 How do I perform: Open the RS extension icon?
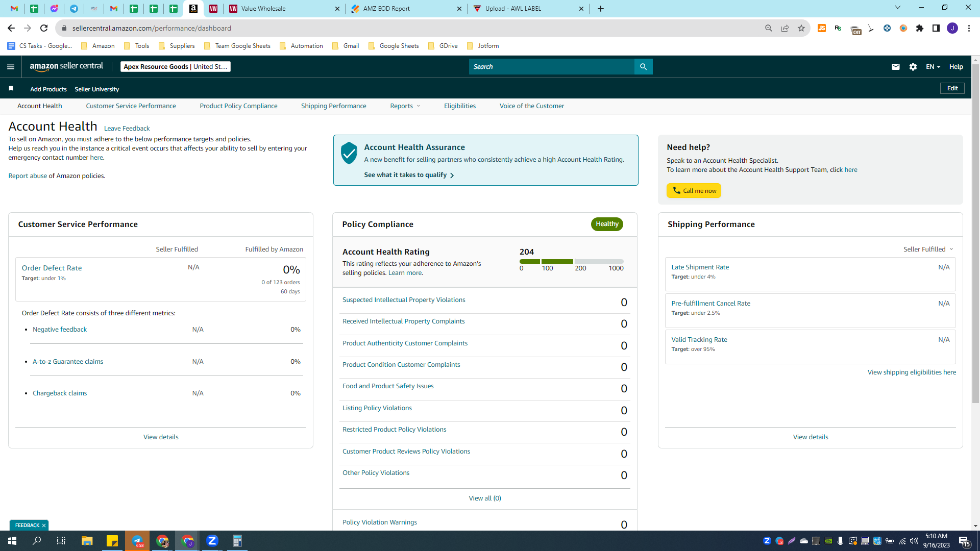click(838, 28)
